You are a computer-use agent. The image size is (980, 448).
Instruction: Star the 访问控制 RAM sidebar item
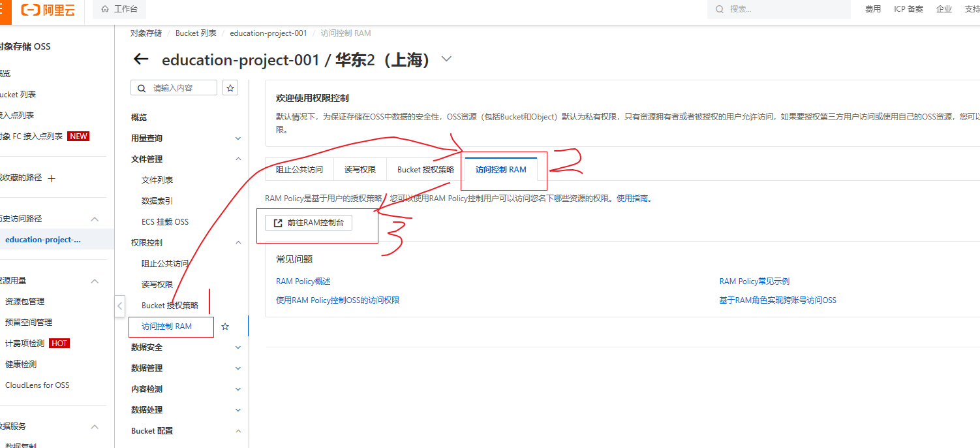point(225,327)
